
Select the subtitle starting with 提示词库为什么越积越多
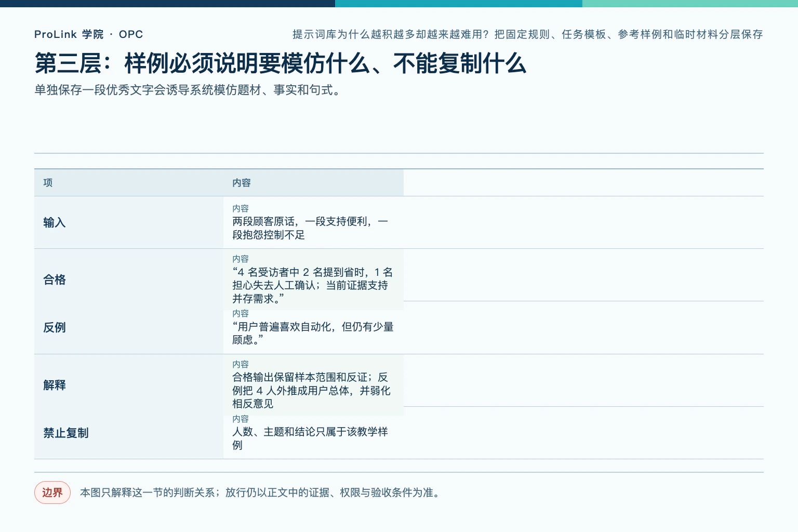pyautogui.click(x=527, y=34)
